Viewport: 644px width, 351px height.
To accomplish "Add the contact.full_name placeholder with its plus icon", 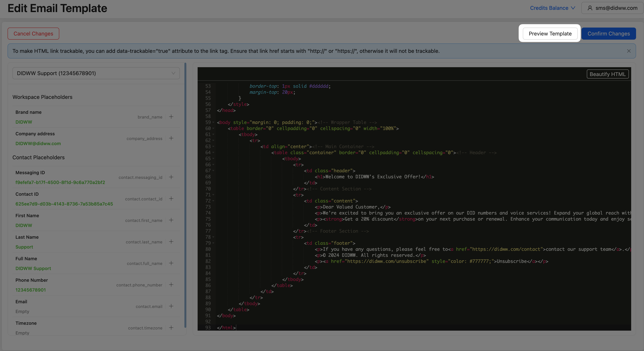I will click(171, 263).
